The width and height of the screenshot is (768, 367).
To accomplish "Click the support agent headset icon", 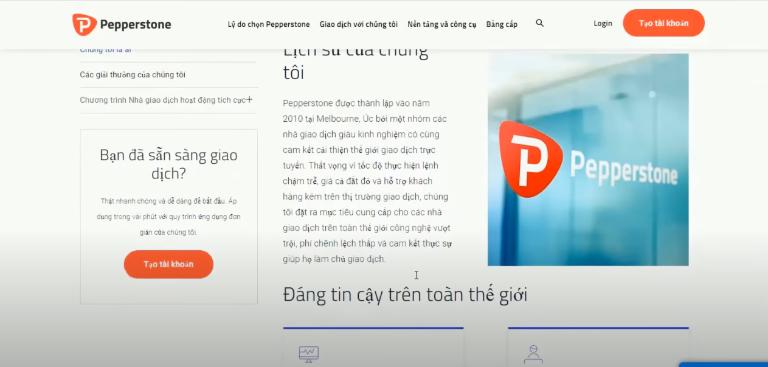I will 533,354.
